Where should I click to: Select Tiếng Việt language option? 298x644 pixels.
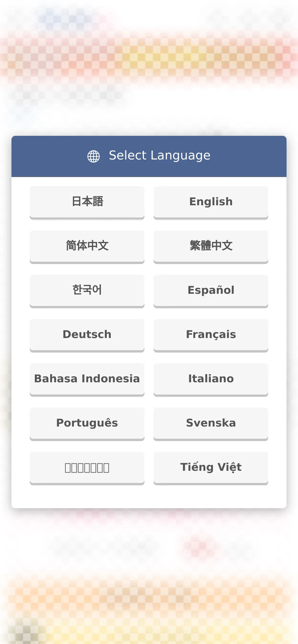211,468
